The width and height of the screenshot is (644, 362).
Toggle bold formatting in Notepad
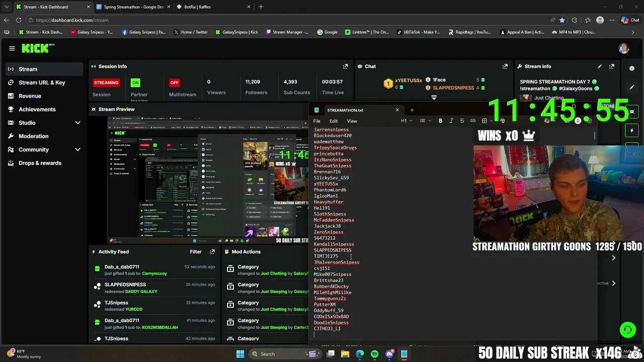[x=440, y=121]
